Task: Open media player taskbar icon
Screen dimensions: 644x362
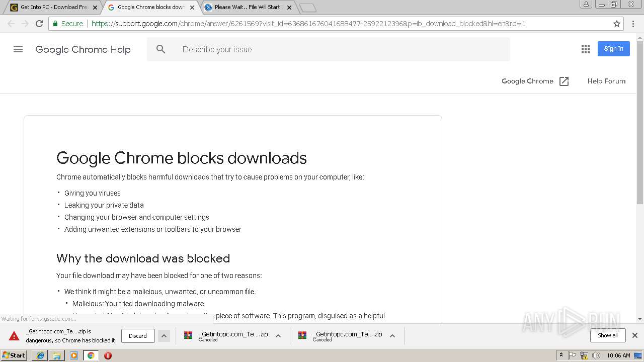Action: click(x=74, y=355)
